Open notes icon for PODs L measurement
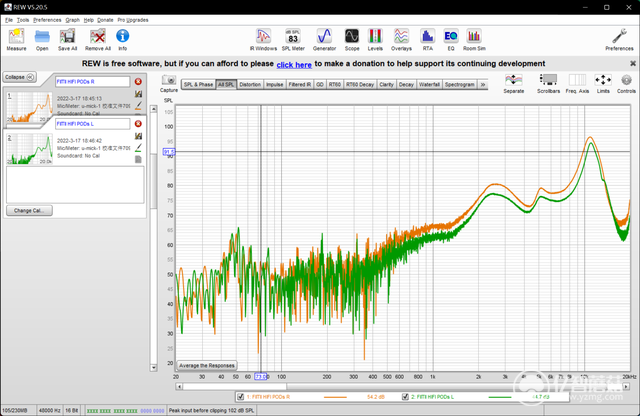640x416 pixels. [x=138, y=159]
